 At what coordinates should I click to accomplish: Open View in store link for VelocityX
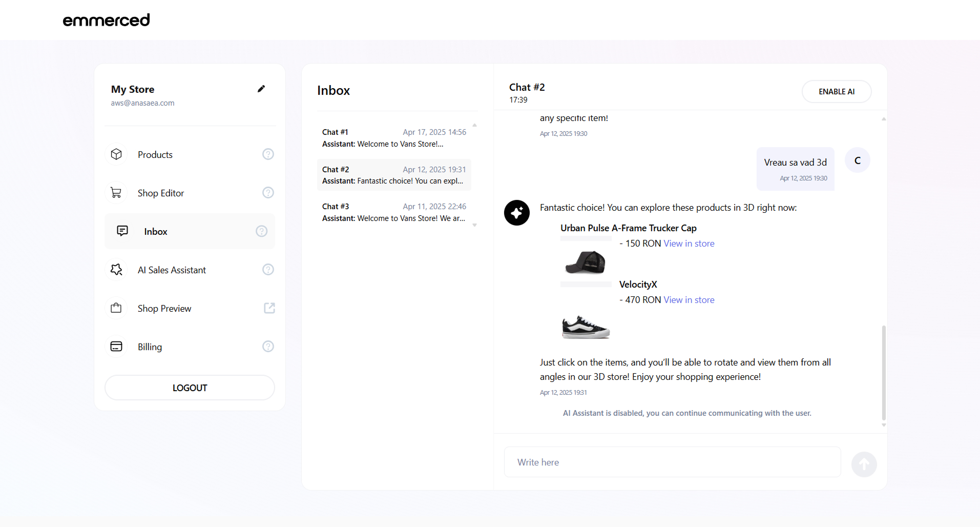689,300
